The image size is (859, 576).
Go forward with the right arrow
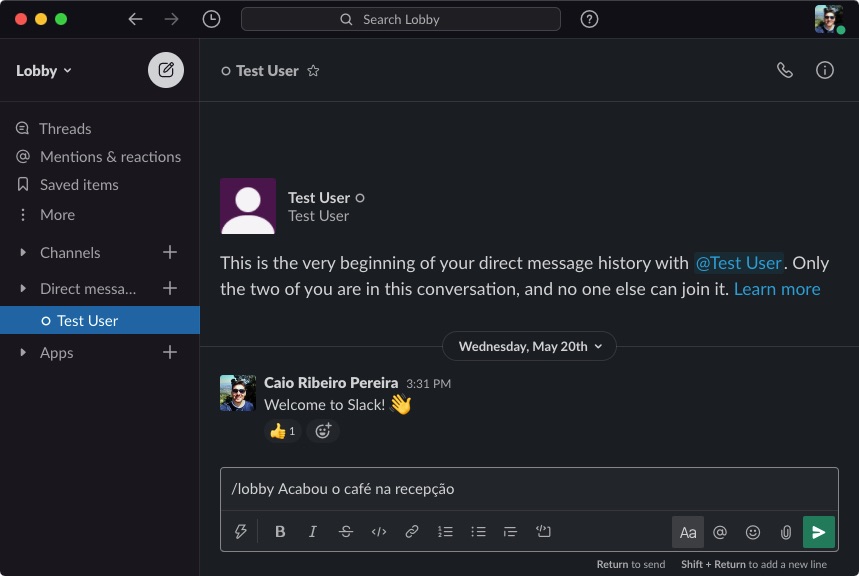click(x=171, y=19)
